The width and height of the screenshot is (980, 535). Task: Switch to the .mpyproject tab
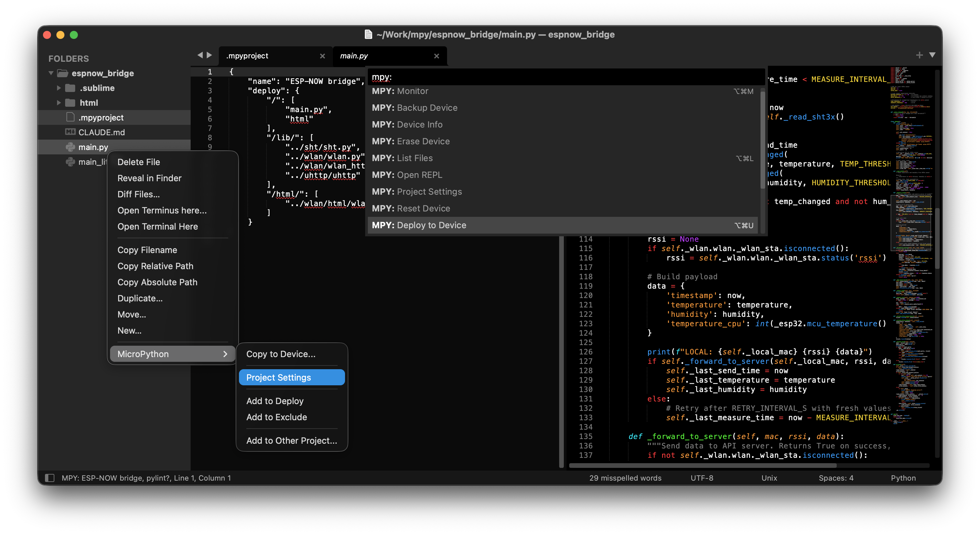(247, 56)
